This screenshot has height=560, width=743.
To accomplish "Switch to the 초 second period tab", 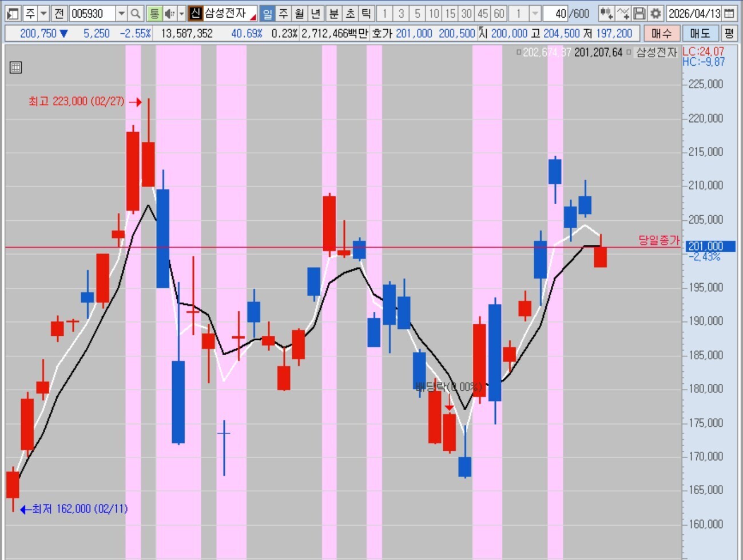I will coord(351,13).
